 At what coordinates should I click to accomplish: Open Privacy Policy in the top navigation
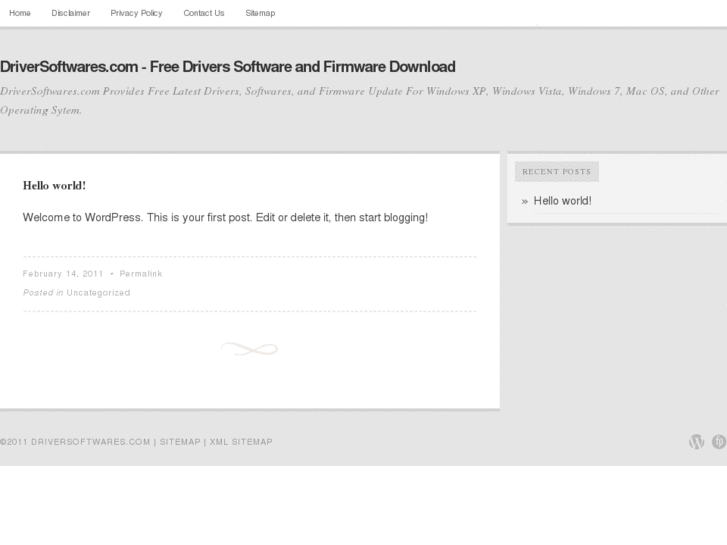136,13
